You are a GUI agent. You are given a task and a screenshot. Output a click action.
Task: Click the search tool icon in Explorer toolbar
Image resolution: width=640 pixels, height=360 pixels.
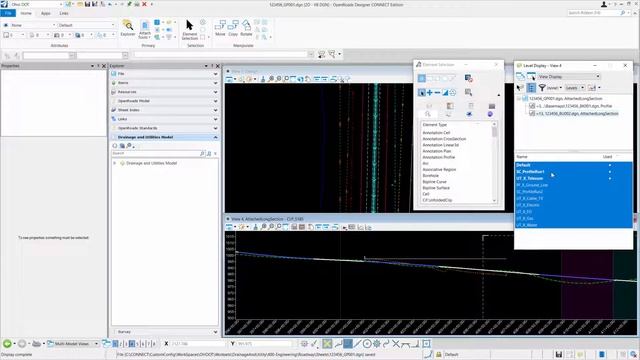pyautogui.click(x=129, y=145)
